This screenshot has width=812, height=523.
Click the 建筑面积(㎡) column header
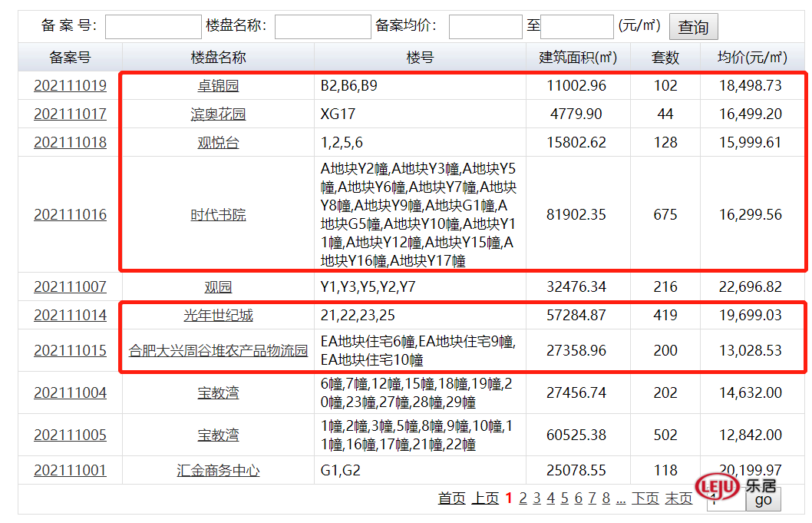tap(578, 57)
